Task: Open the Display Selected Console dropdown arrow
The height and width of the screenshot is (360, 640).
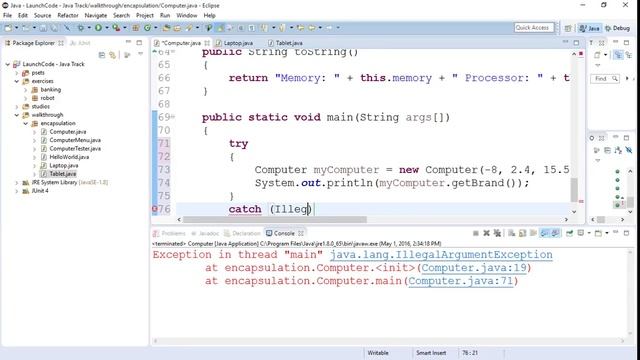Action: (x=589, y=233)
